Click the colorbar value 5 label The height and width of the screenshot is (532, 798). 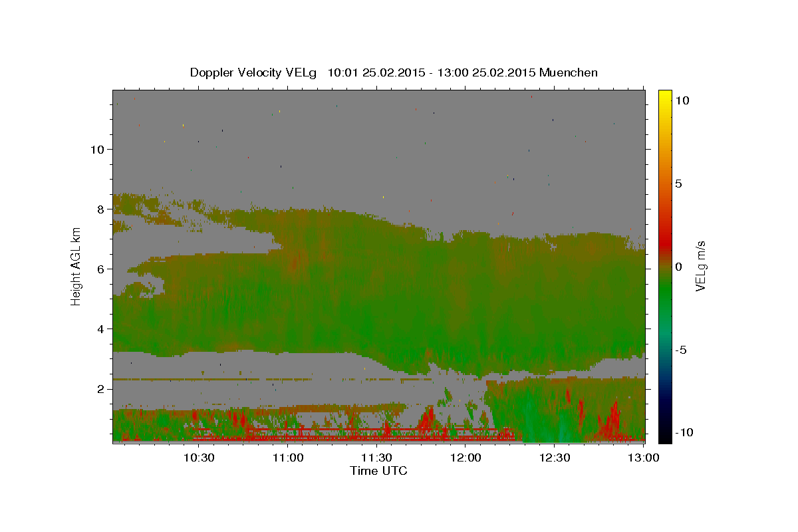(x=678, y=184)
